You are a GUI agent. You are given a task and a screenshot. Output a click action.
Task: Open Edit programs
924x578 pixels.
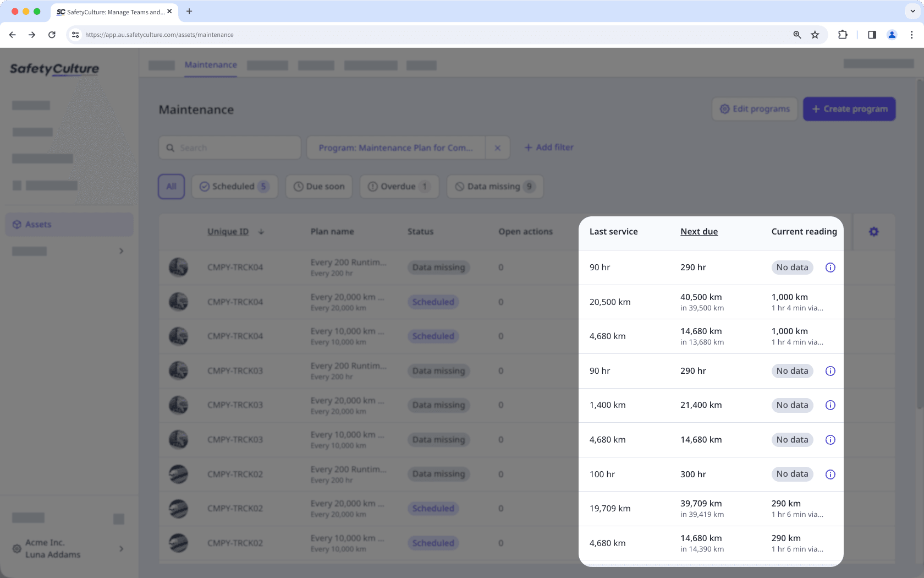[x=755, y=108]
